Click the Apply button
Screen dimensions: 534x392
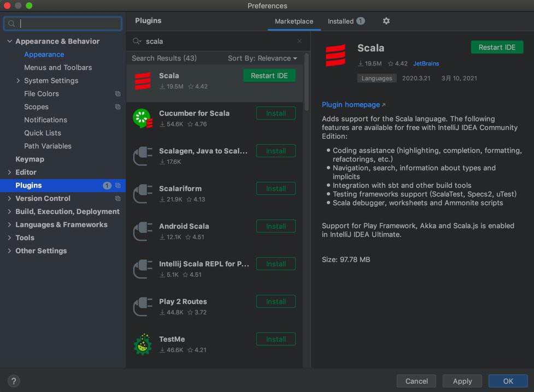point(462,381)
